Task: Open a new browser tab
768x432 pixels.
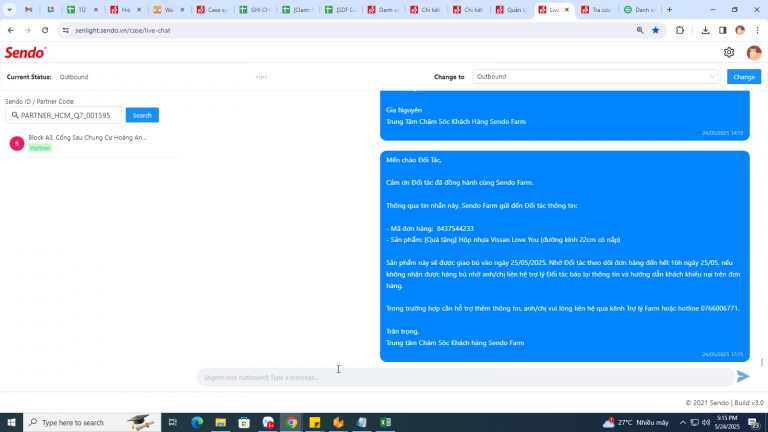Action: 670,10
